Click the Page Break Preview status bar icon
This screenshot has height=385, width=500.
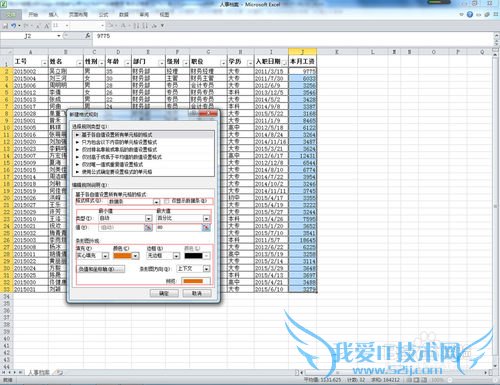(424, 380)
